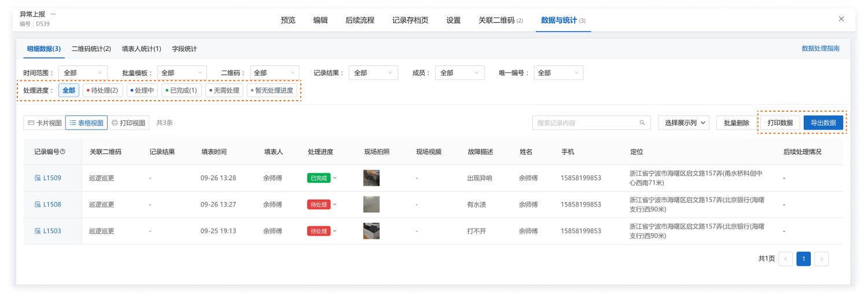Click the more options ellipsis beside 异常上报

click(53, 13)
